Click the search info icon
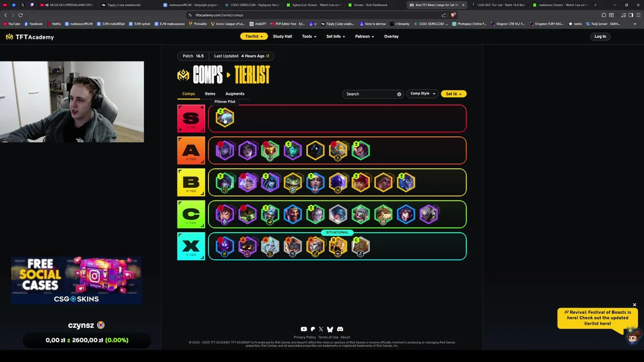Screen dimensions: 644x362 pos(399,94)
